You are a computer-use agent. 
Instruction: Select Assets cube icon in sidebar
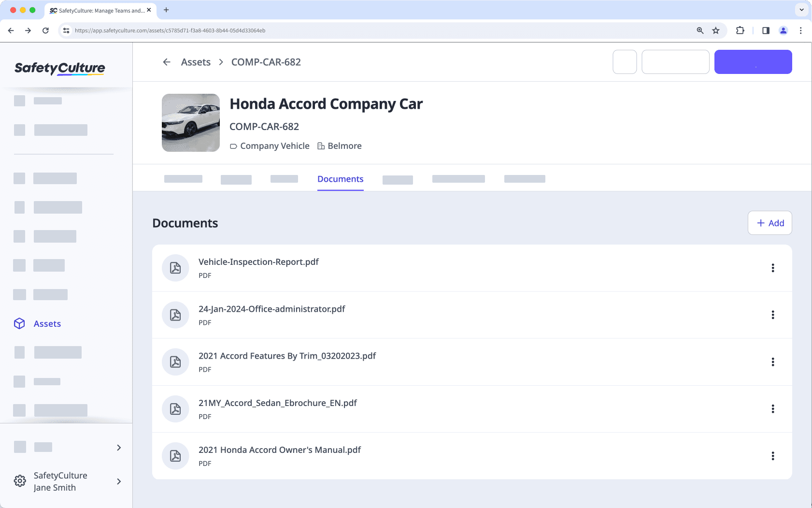tap(19, 323)
